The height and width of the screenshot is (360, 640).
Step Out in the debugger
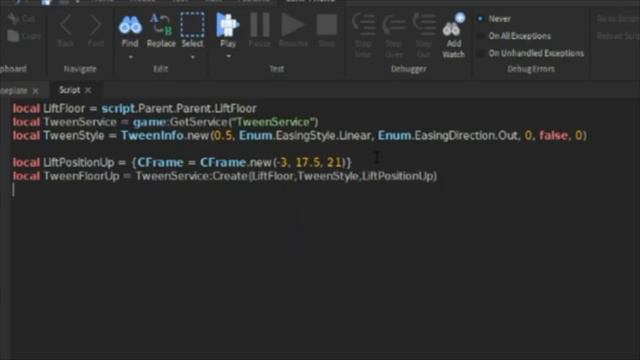(x=424, y=36)
